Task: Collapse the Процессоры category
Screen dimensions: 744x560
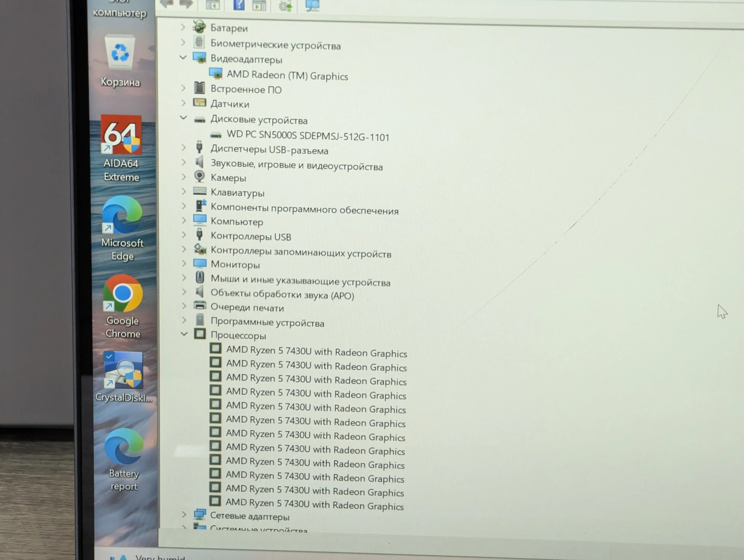Action: click(x=184, y=334)
